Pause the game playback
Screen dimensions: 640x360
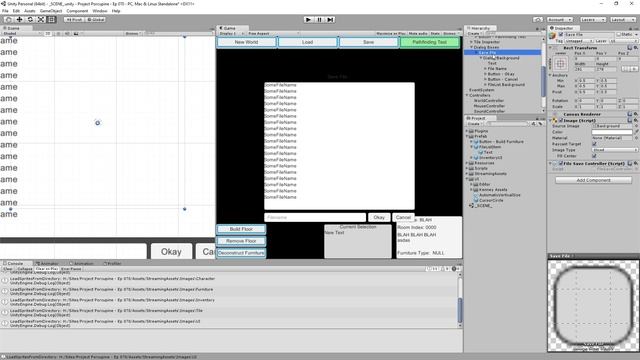click(x=320, y=20)
